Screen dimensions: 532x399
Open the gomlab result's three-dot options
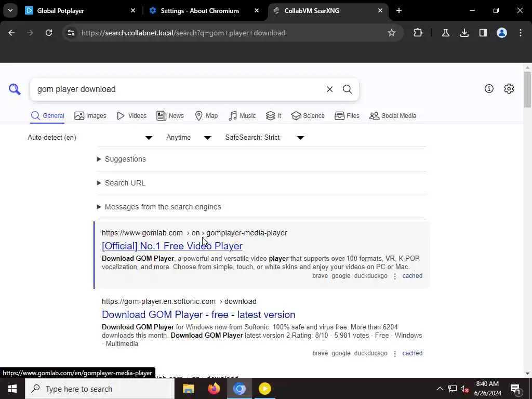[x=395, y=276]
